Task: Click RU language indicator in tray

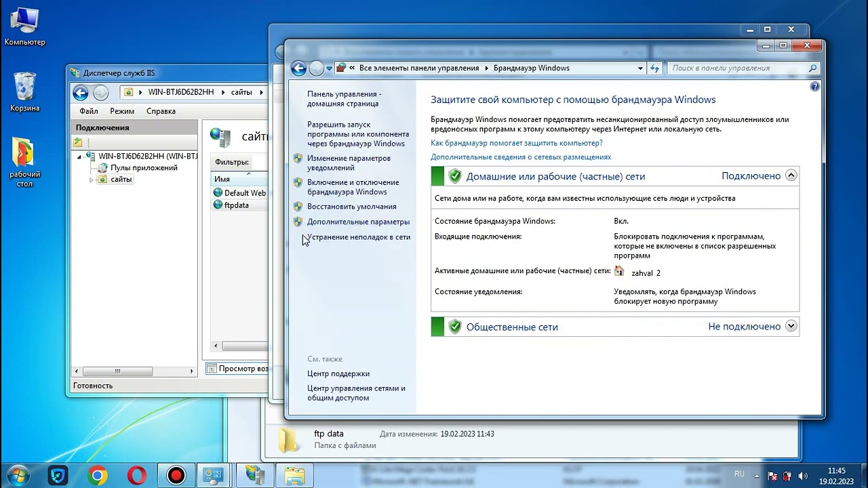Action: (739, 474)
